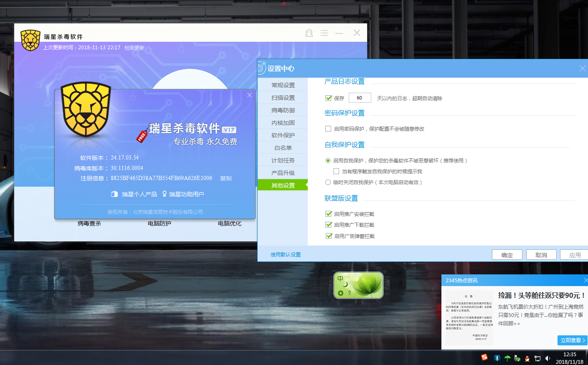Select the 启用自我保护 radio button
This screenshot has height=365, width=588.
(x=328, y=160)
